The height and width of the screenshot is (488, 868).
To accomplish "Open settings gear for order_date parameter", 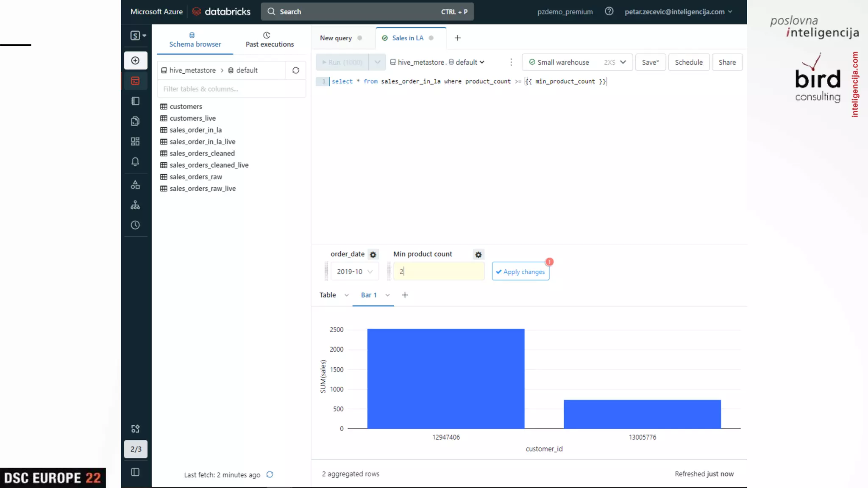I will coord(373,255).
